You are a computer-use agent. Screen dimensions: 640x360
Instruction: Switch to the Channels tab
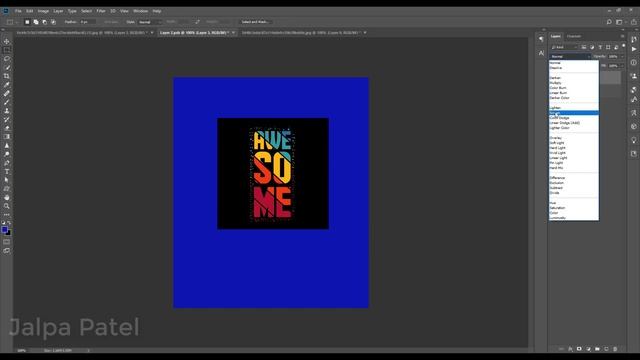pyautogui.click(x=574, y=36)
